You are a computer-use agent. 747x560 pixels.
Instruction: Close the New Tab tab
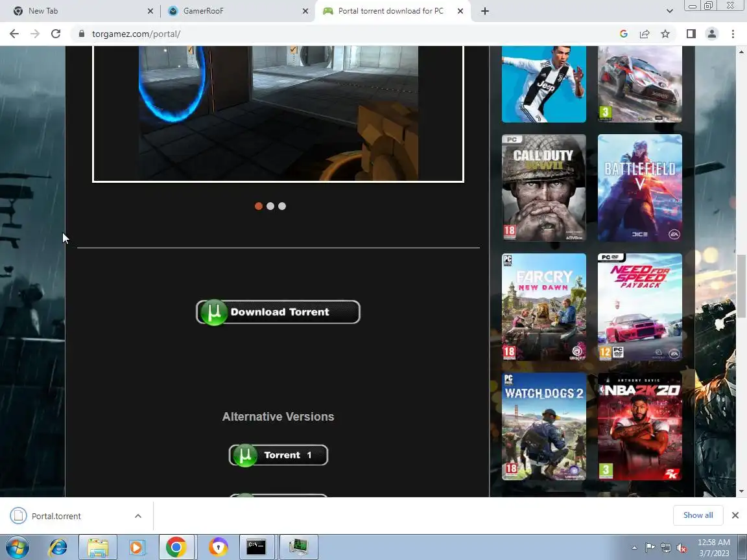point(150,11)
